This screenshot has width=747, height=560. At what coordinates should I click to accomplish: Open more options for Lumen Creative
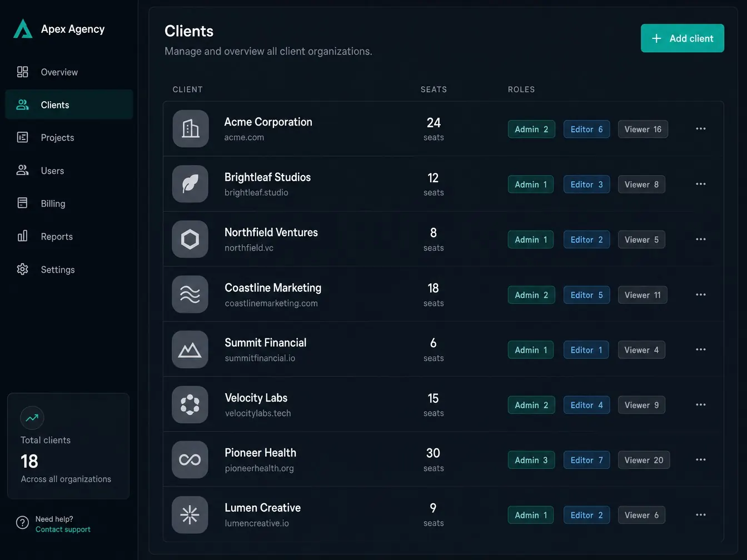coord(701,515)
